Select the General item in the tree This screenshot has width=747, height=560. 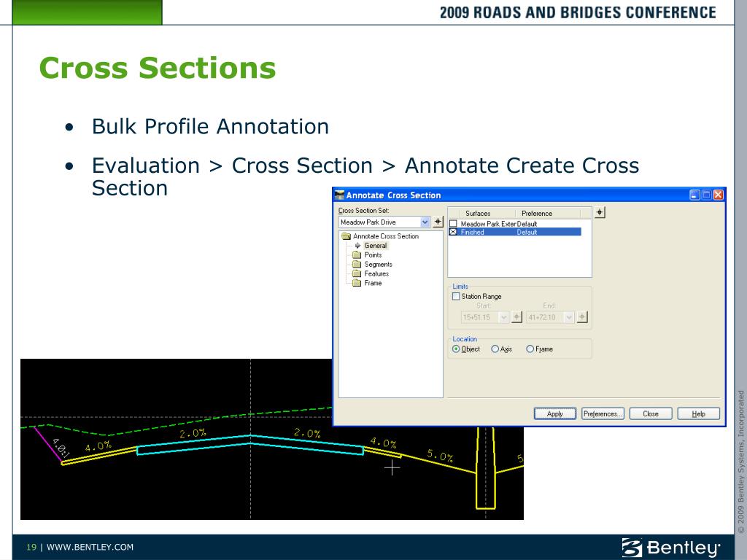point(376,245)
